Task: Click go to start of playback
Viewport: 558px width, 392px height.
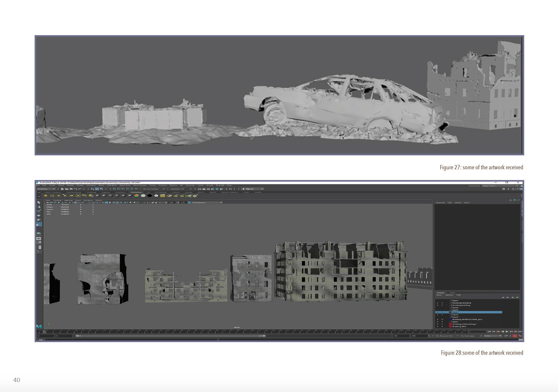Action: (x=489, y=332)
